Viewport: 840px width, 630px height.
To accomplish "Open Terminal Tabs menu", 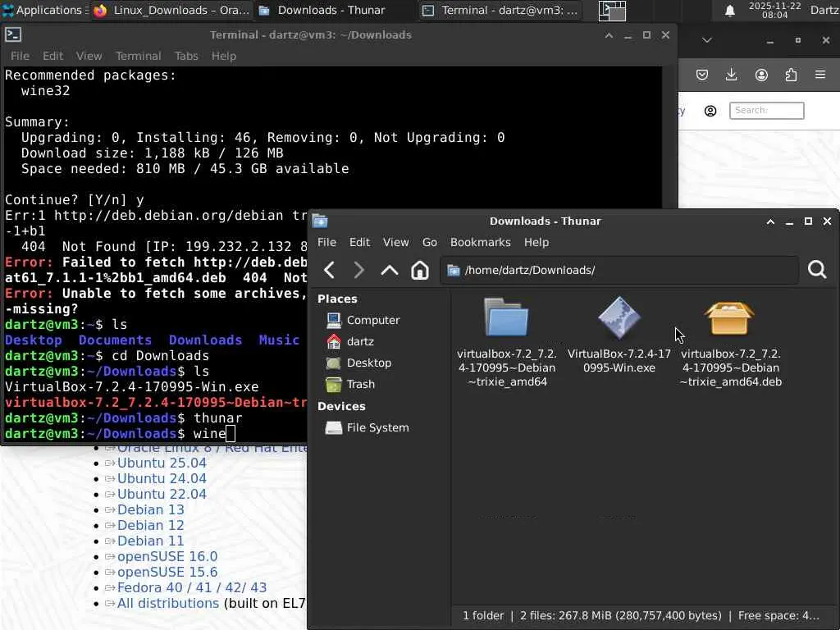I will point(186,56).
